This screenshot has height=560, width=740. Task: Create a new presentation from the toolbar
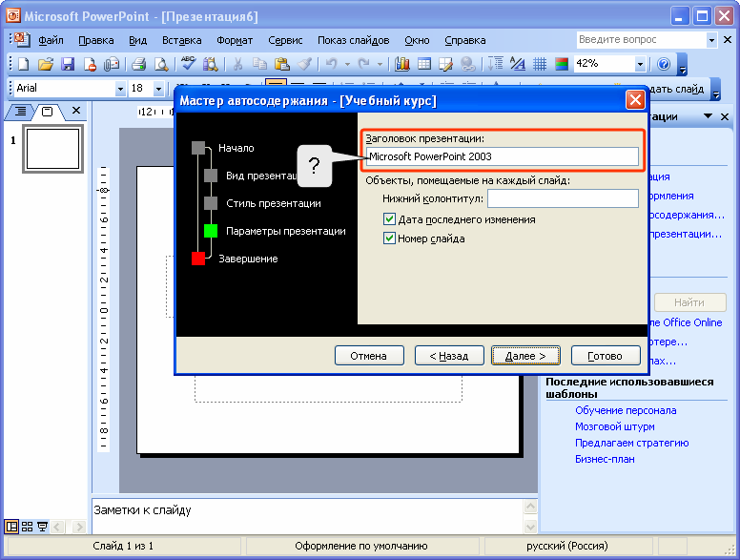[x=23, y=64]
